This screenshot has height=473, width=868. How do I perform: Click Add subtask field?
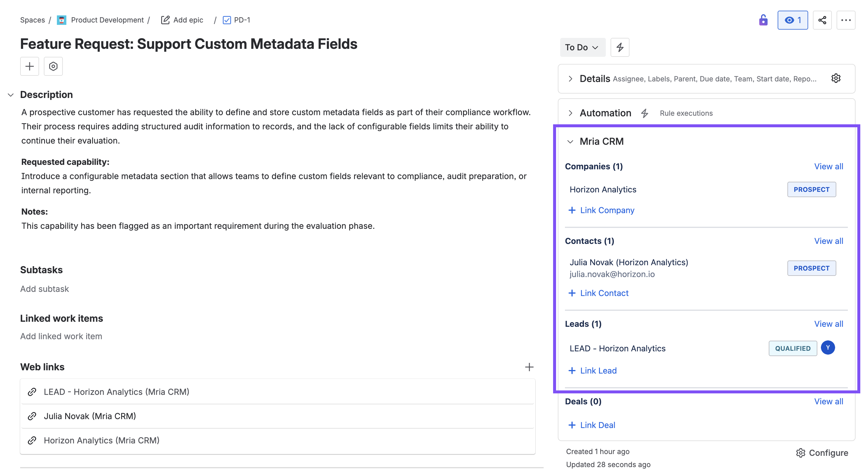[44, 289]
